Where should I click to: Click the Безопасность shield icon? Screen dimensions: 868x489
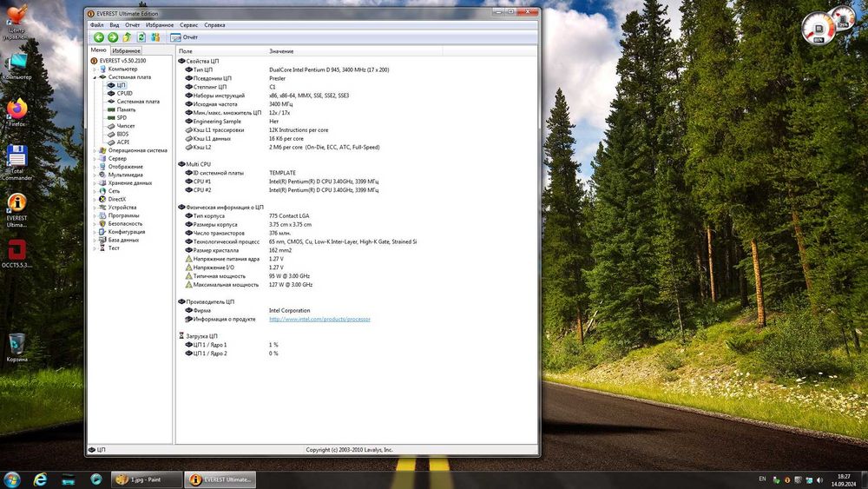(x=102, y=224)
